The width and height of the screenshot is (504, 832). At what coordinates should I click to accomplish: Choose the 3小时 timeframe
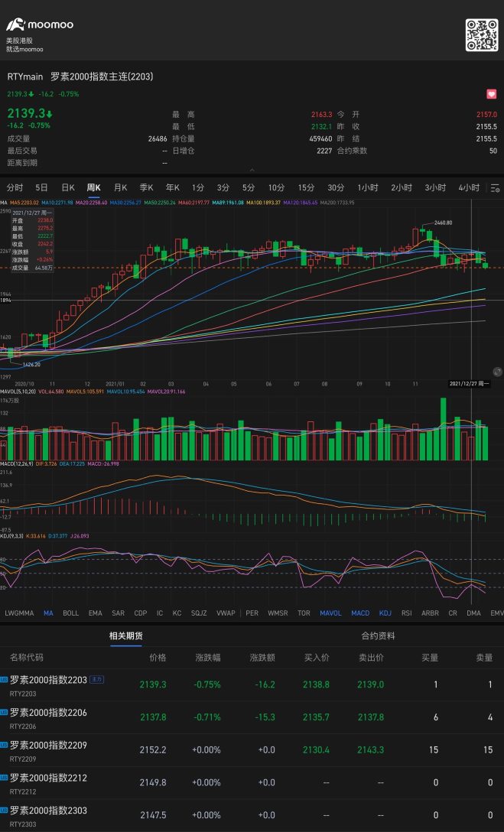click(435, 188)
